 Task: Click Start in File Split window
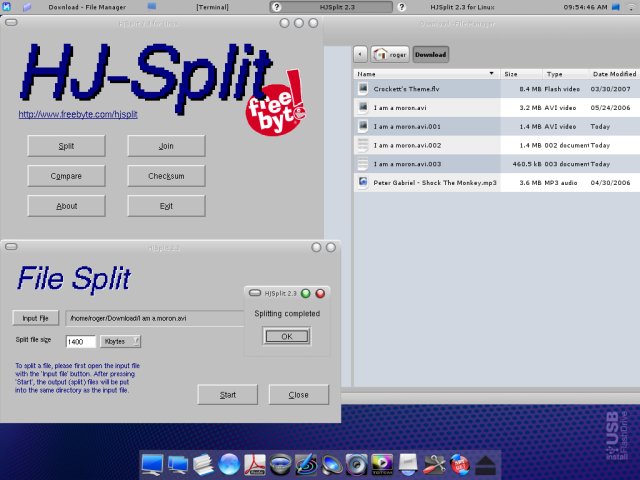227,395
